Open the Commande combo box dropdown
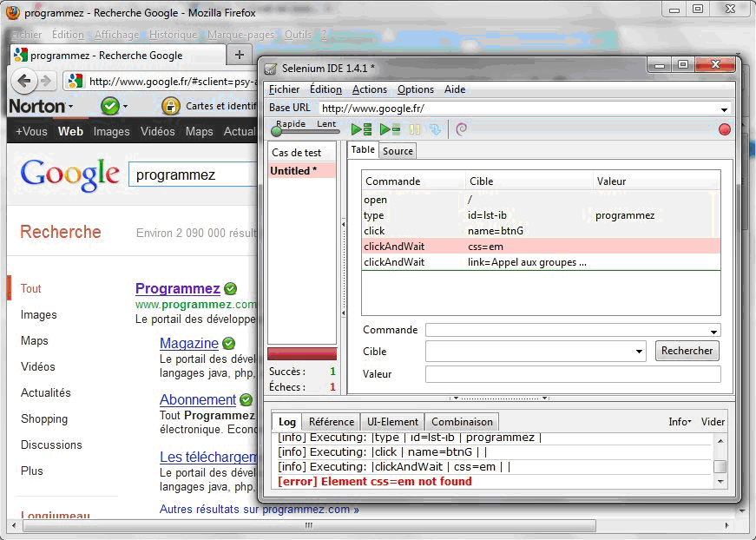This screenshot has height=540, width=756. tap(713, 332)
